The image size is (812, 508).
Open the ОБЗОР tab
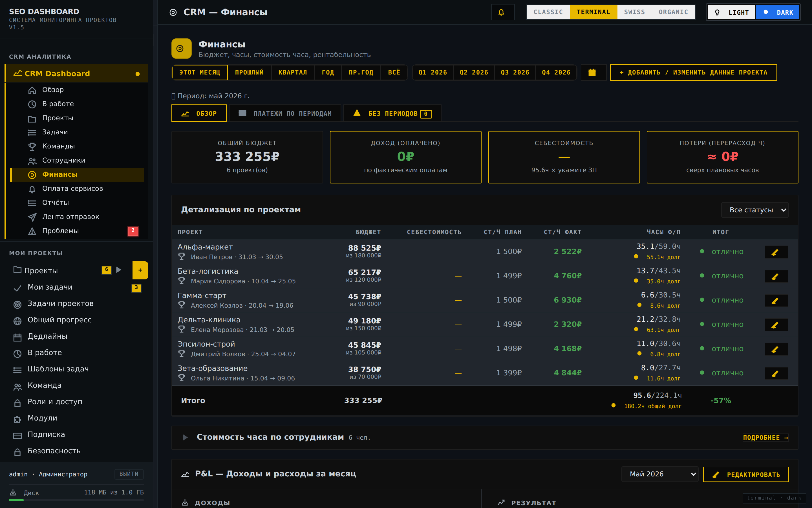point(199,113)
